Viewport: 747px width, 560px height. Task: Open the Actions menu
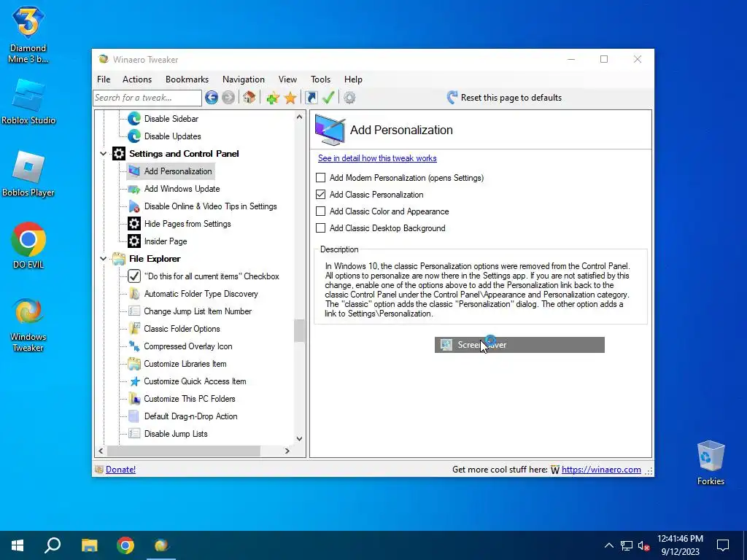[x=136, y=79]
